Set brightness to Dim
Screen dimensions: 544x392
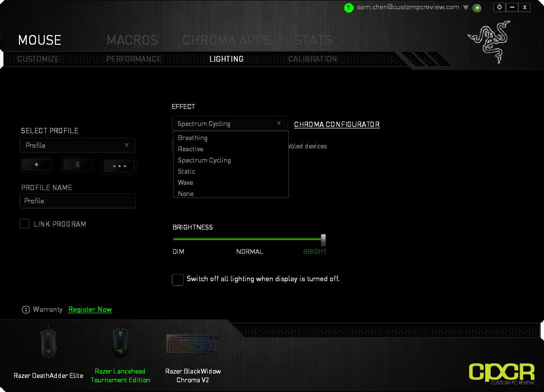178,251
